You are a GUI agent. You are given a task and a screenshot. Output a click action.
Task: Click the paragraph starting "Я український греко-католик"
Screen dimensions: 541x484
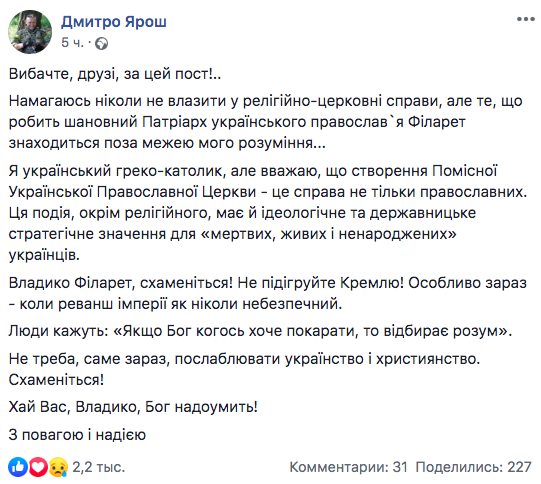(x=268, y=213)
